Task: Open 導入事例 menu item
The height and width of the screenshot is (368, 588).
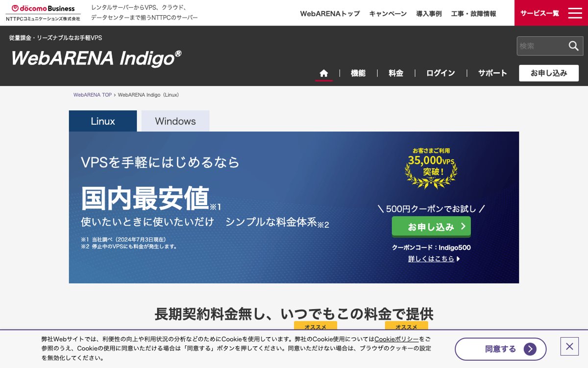Action: (x=429, y=14)
